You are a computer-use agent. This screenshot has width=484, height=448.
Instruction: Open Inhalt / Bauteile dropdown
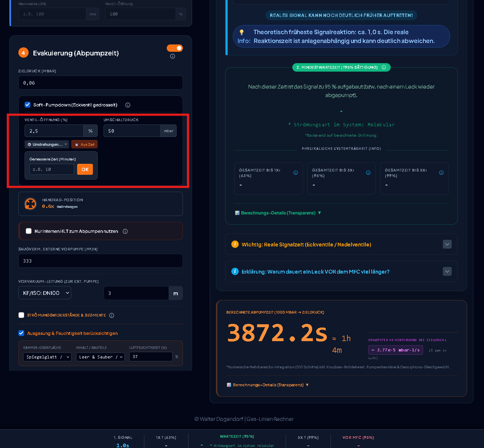[101, 357]
